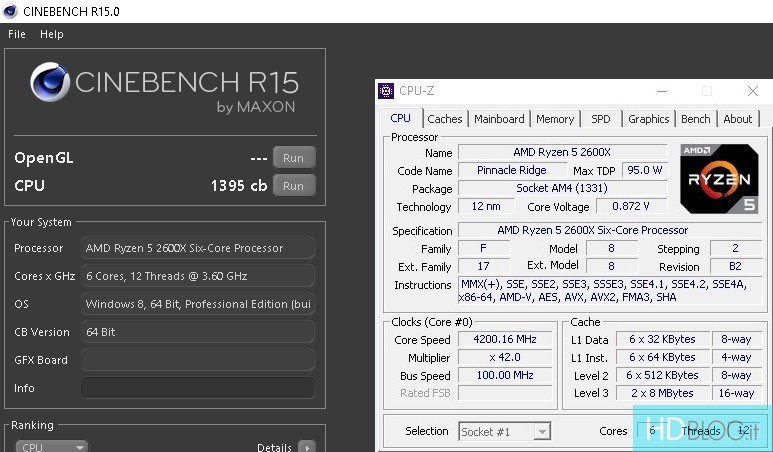Run the OpenGL benchmark
This screenshot has width=773, height=452.
pos(293,158)
